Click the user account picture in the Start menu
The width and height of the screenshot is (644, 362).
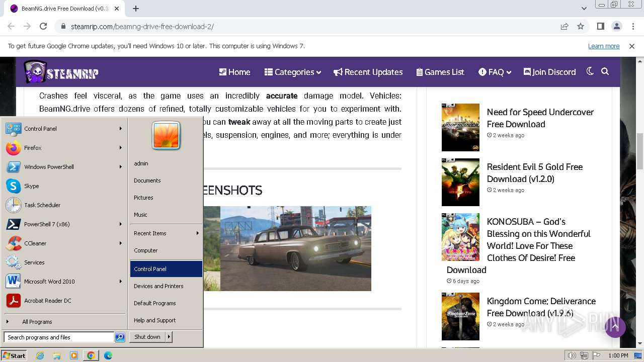(166, 136)
